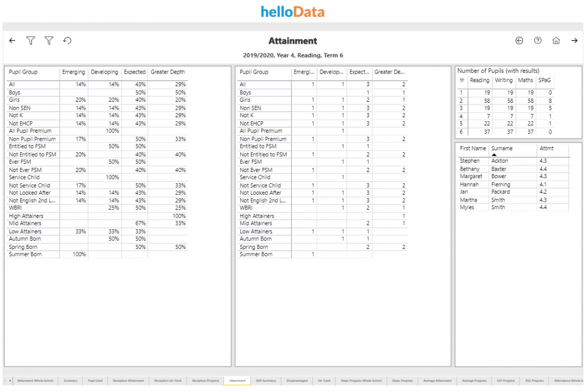Click the Attmt column header
Viewport: 588px width, 392px height.
coord(546,148)
